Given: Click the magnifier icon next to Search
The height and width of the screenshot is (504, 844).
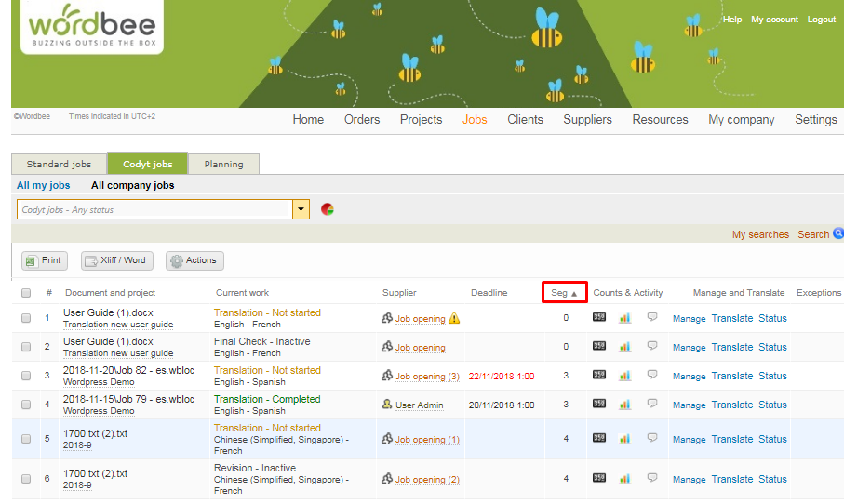Looking at the screenshot, I should click(x=837, y=234).
